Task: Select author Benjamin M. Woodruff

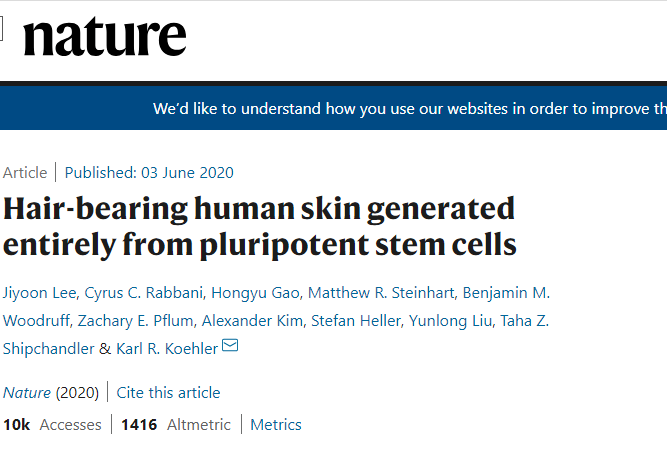Action: coord(506,293)
